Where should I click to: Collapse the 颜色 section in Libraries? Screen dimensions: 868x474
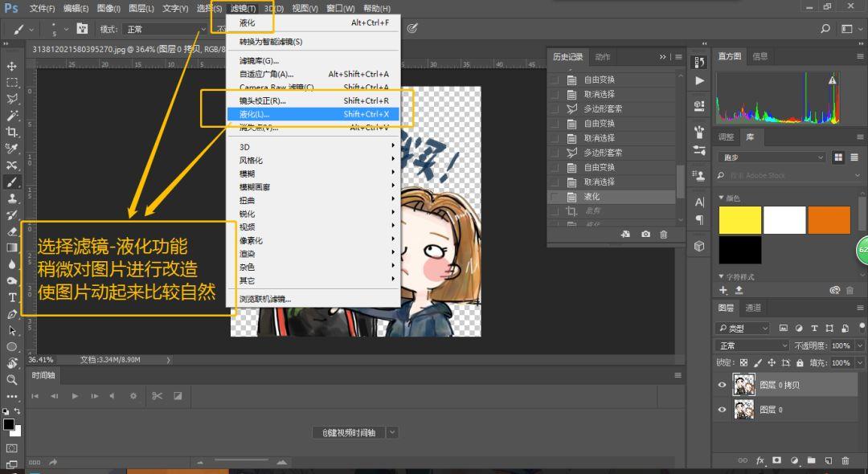721,198
